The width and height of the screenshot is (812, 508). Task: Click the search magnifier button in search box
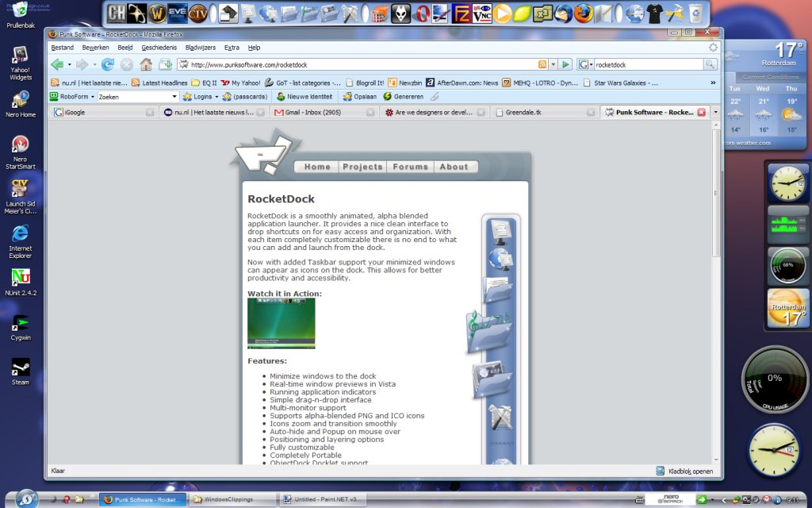[710, 65]
